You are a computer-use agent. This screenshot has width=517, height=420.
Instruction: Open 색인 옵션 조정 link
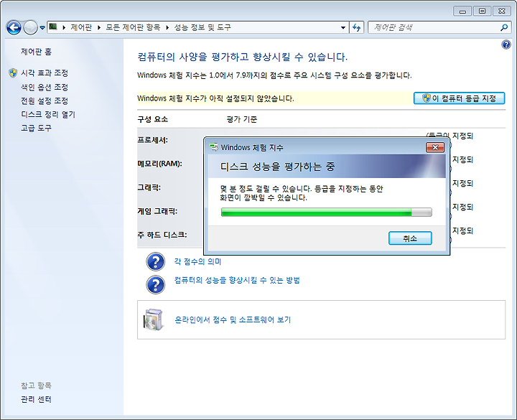(45, 87)
